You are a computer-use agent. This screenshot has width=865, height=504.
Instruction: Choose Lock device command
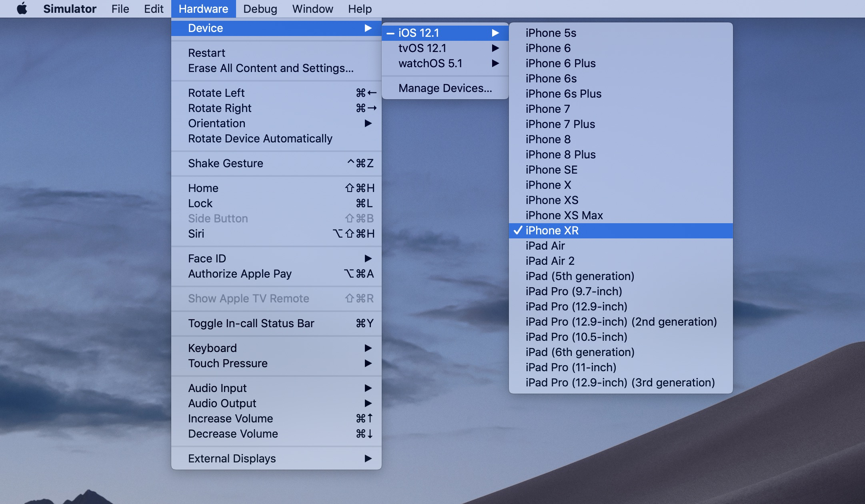point(276,203)
